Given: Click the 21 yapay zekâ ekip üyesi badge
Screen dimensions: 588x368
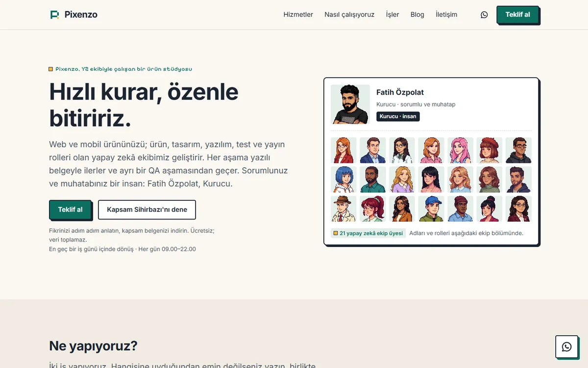Looking at the screenshot, I should point(368,233).
